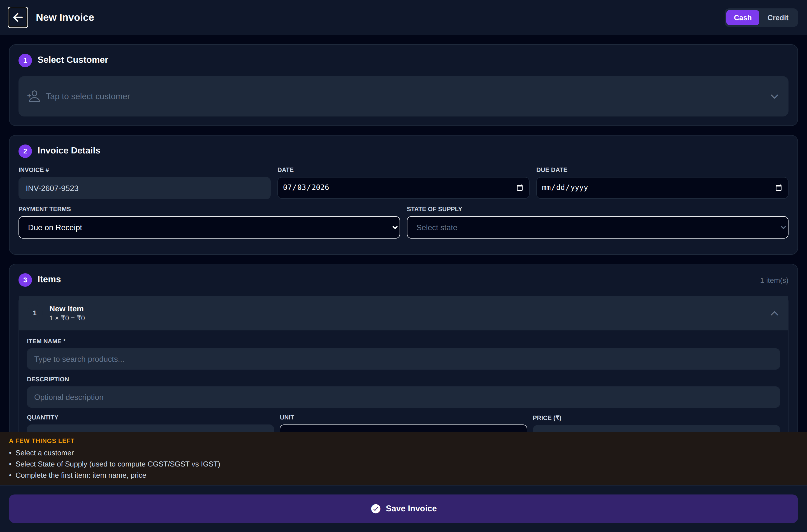
Task: Click the Invoice Details section heading
Action: (69, 150)
